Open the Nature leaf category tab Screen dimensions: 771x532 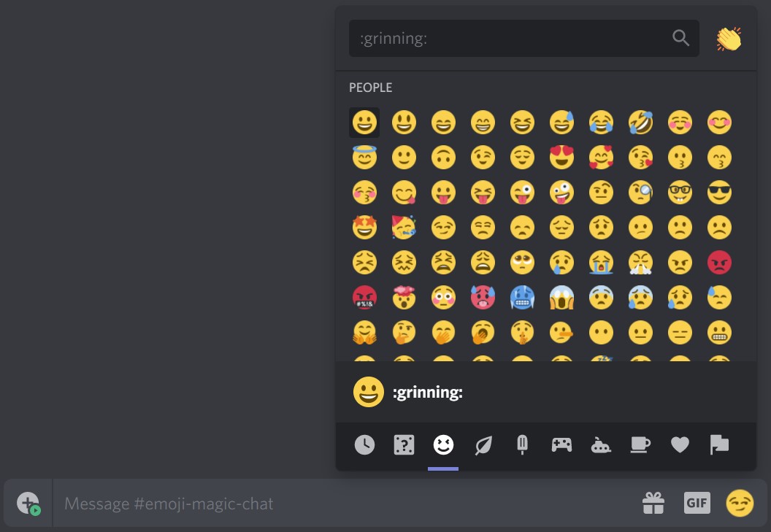tap(483, 445)
